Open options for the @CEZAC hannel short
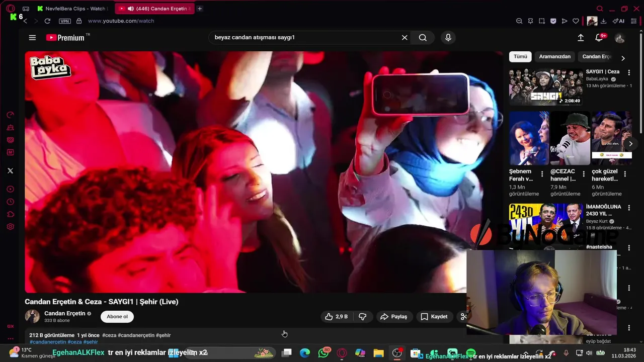 pos(584,174)
